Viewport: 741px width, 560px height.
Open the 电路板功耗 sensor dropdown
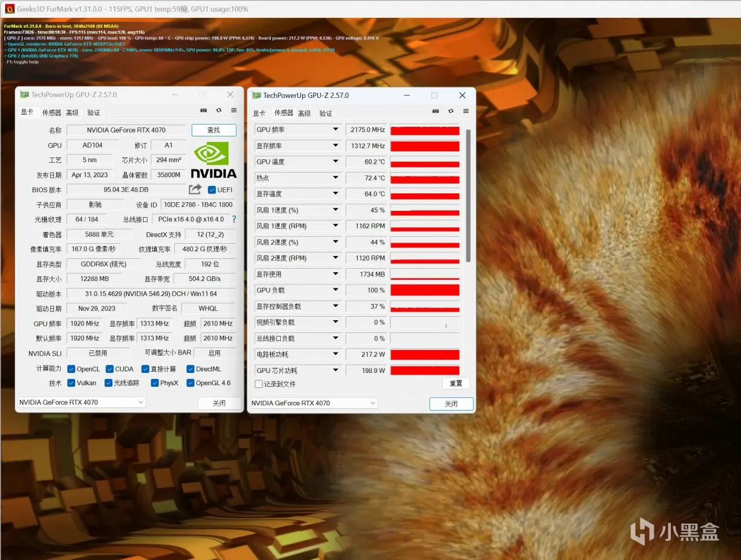335,354
